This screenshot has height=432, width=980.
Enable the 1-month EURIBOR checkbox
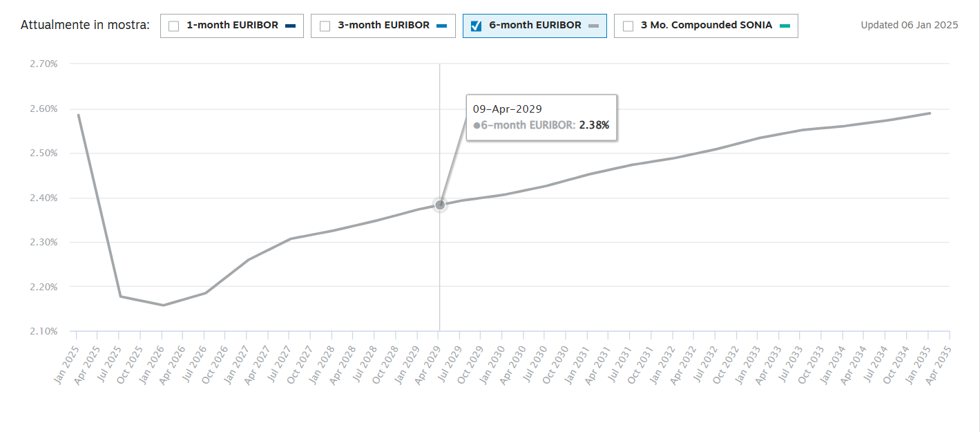[x=173, y=26]
